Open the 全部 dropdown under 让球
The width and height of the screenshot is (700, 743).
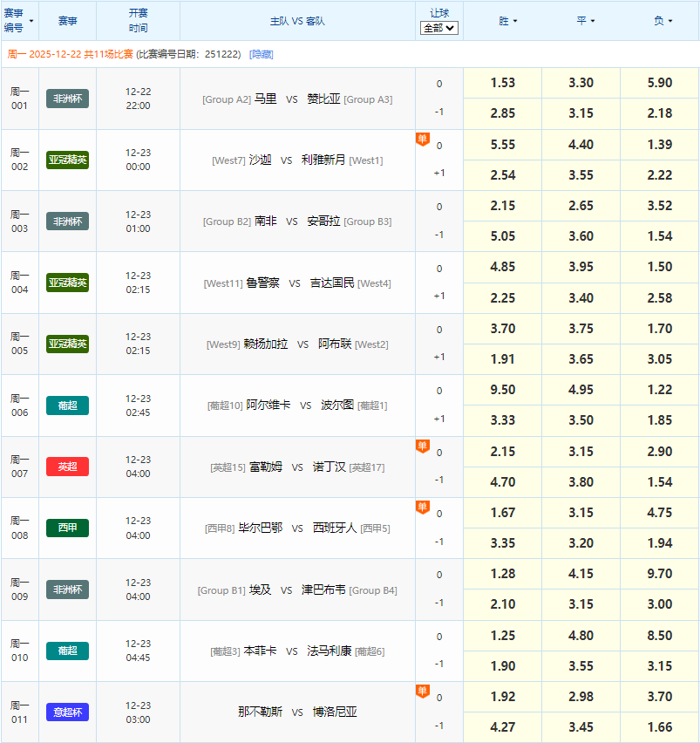pyautogui.click(x=438, y=28)
